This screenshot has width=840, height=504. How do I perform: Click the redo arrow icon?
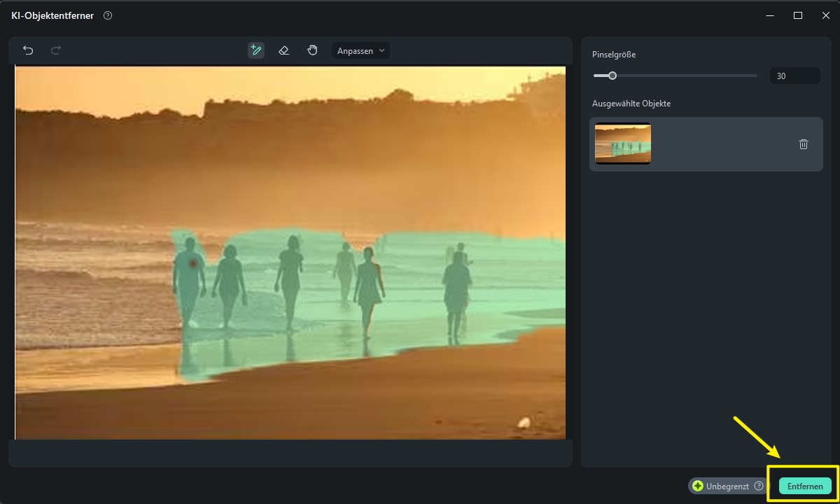point(56,50)
